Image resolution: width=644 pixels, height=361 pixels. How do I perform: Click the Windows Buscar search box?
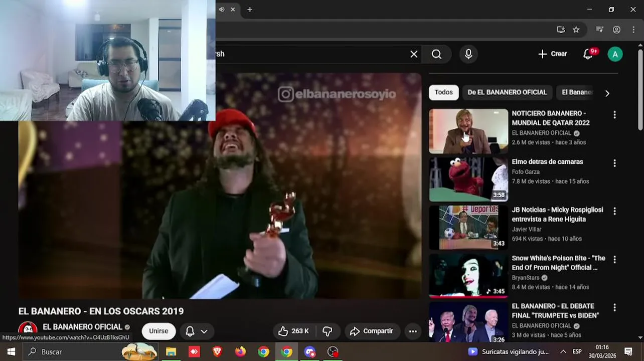click(x=91, y=351)
